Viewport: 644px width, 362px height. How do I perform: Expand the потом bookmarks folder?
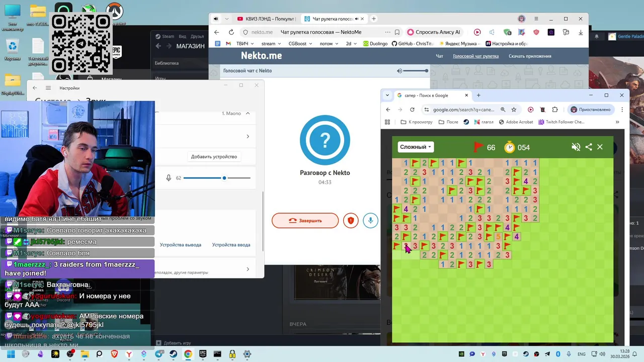click(x=329, y=44)
